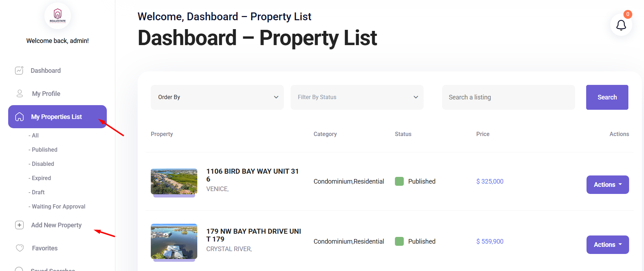Click the Real Estate logo
644x271 pixels.
point(57,16)
